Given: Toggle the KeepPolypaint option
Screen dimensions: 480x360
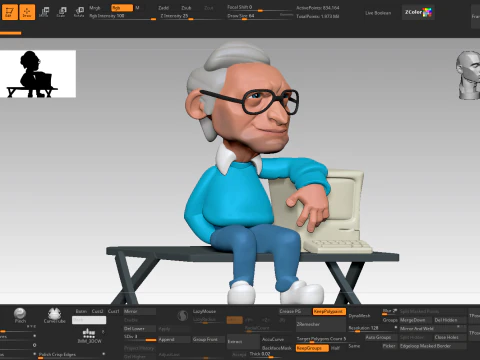Looking at the screenshot, I should [x=329, y=311].
